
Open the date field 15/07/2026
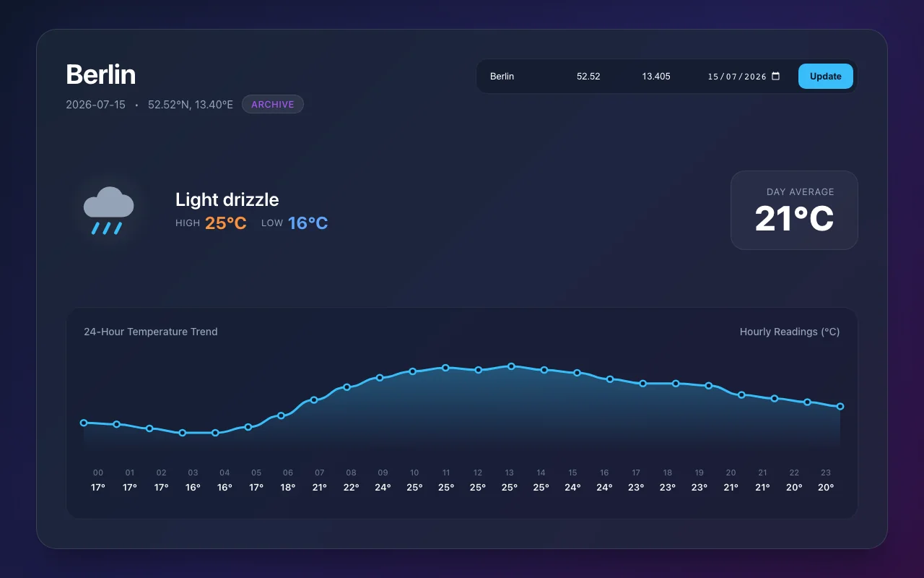click(744, 76)
